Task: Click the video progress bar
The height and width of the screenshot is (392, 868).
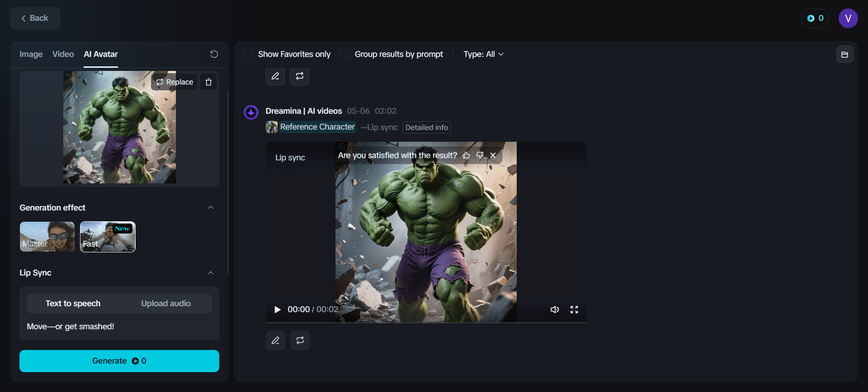Action: 426,322
